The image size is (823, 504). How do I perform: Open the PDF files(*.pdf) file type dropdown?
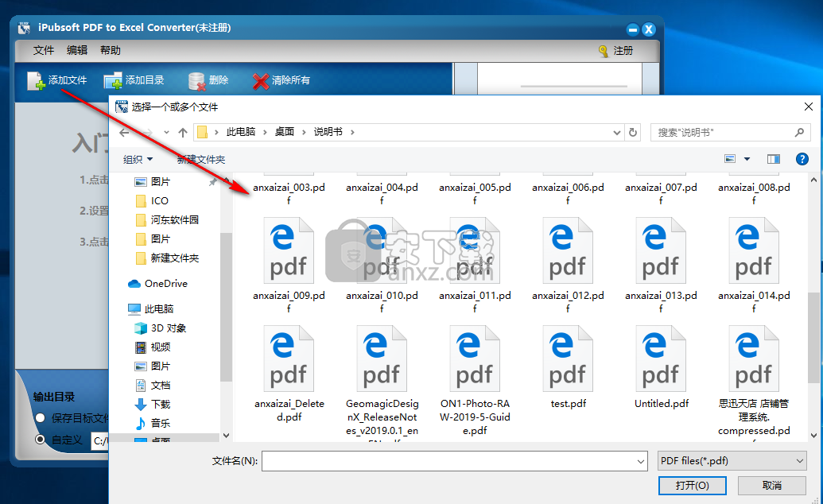point(732,461)
